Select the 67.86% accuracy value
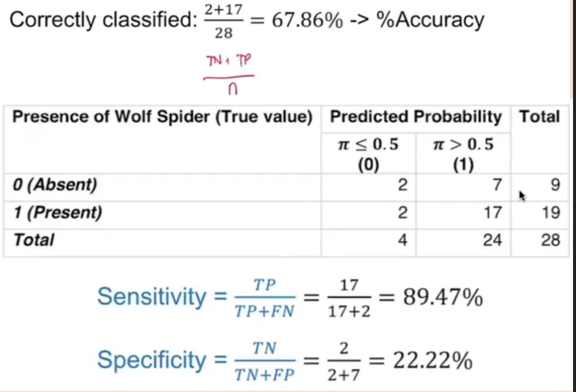Viewport: 576px width, 392px height. pos(307,20)
